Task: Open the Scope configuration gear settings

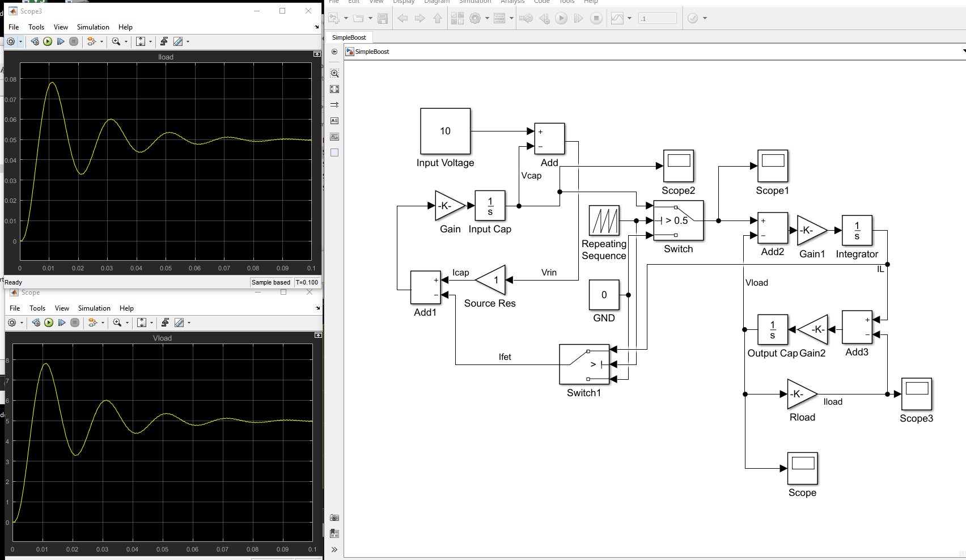Action: (12, 323)
